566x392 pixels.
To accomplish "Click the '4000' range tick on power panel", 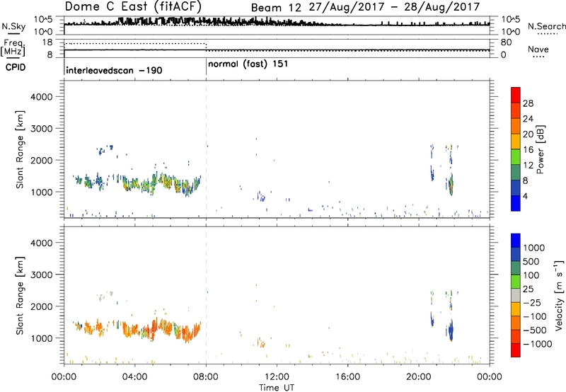I will [42, 97].
